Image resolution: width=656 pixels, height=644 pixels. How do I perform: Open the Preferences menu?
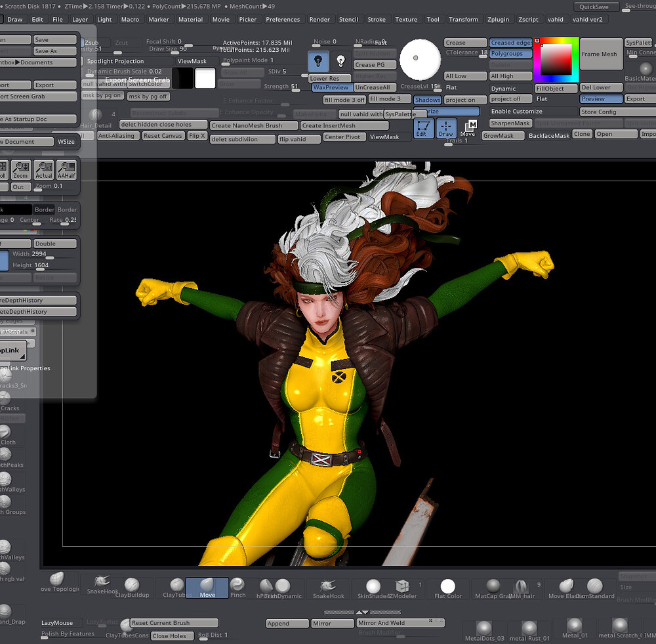click(x=283, y=19)
